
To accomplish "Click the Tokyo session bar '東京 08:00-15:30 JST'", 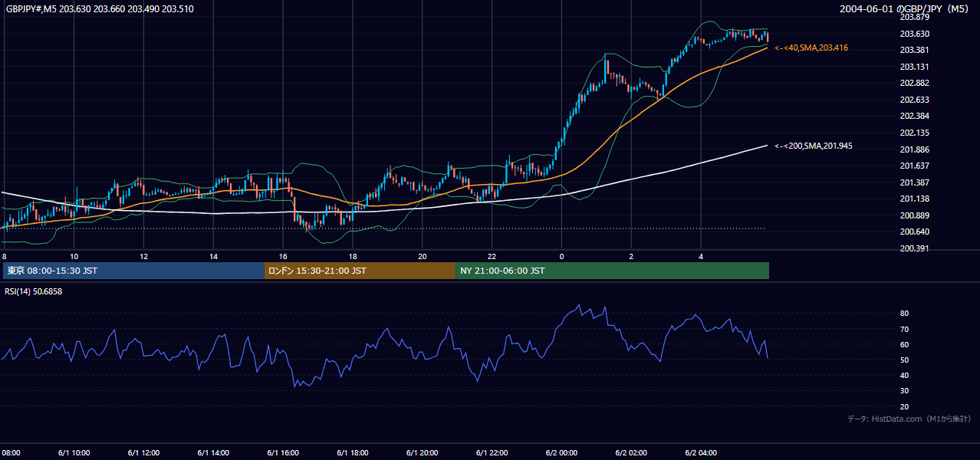I will (x=133, y=271).
